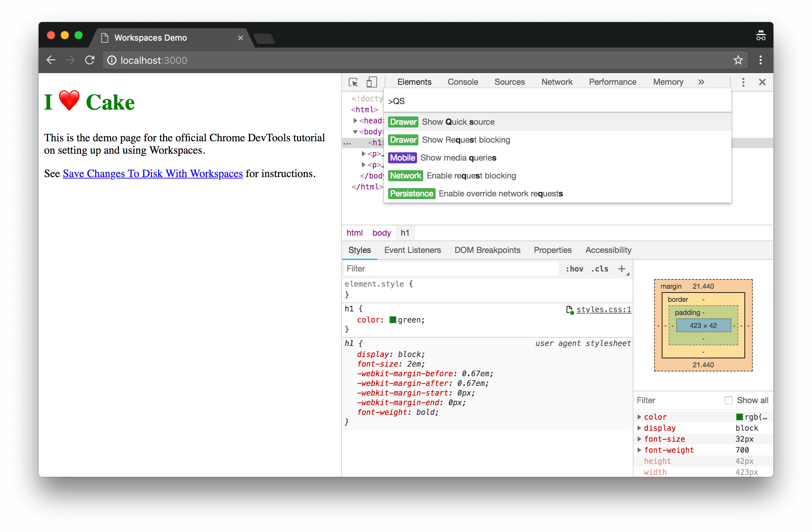
Task: Add new style rule plus icon
Action: click(621, 269)
